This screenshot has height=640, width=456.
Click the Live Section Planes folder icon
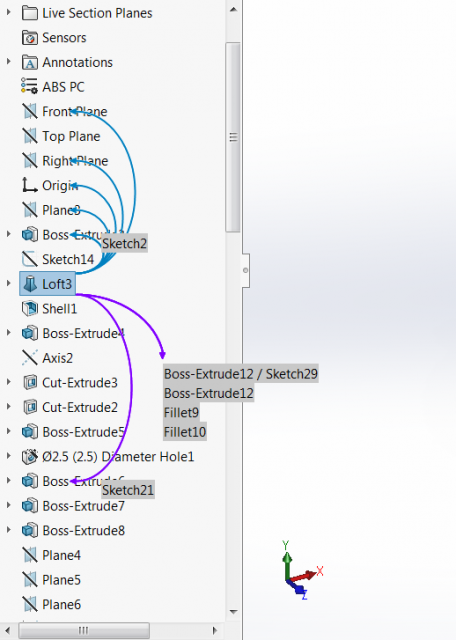30,13
